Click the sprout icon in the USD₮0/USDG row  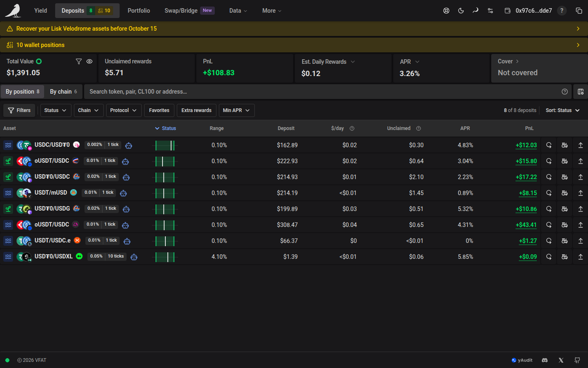click(8, 209)
